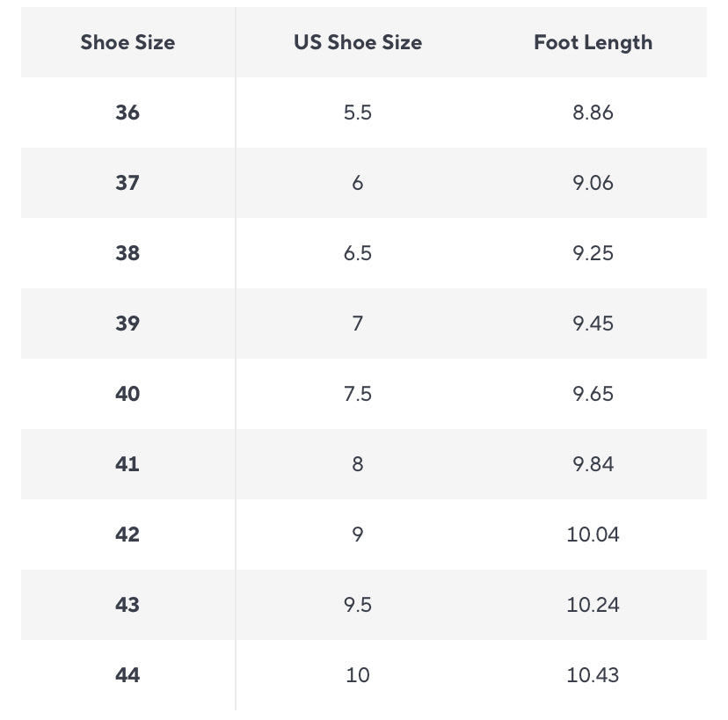Click shoe size 38 in first column
The height and width of the screenshot is (720, 728).
point(127,253)
